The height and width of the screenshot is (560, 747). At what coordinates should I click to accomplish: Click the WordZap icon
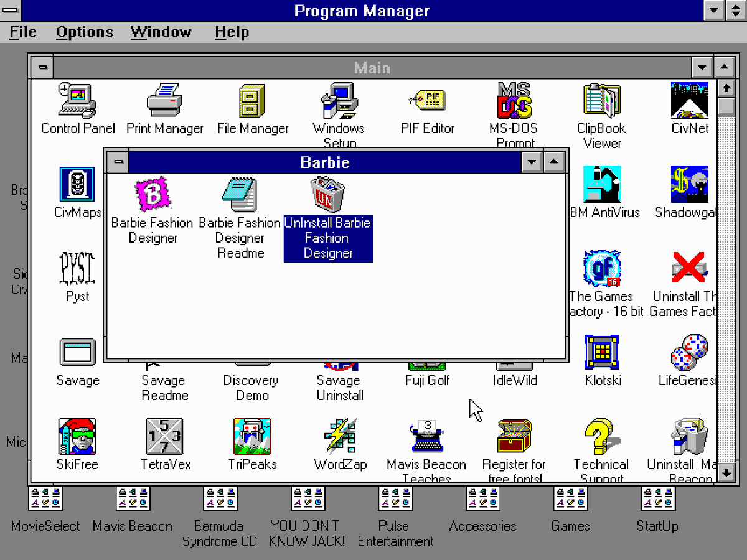click(x=339, y=436)
